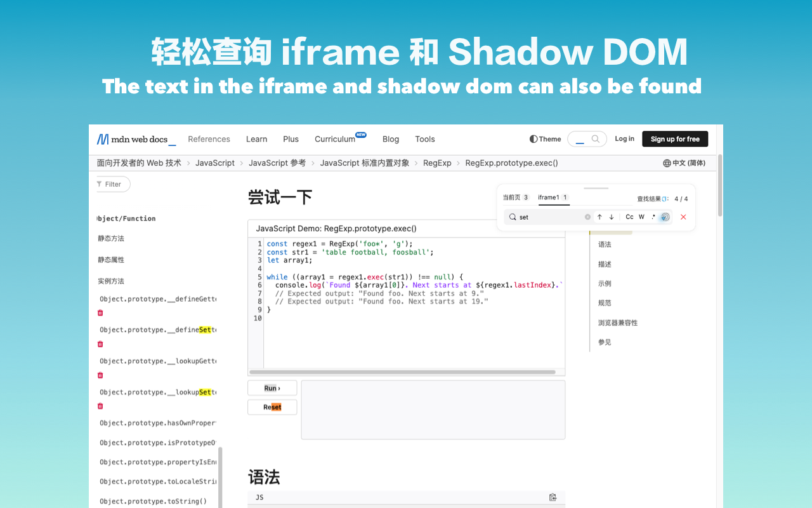Go to breadcrumb JavaScript
The image size is (812, 508).
pos(215,163)
